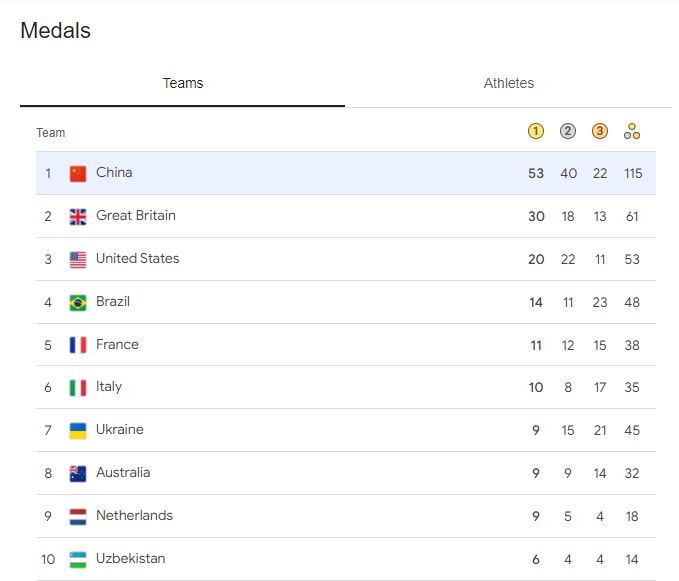Click the Medals heading
This screenshot has height=581, width=679.
[x=55, y=31]
